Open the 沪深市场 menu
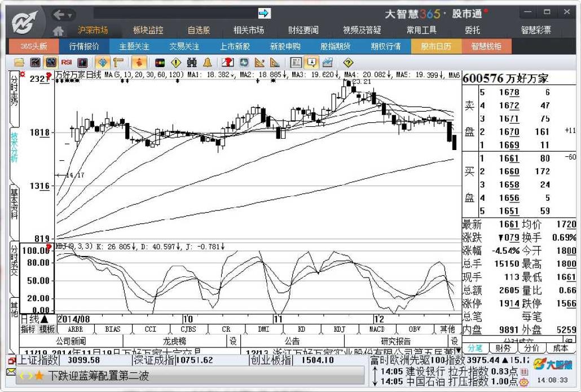 coord(93,30)
